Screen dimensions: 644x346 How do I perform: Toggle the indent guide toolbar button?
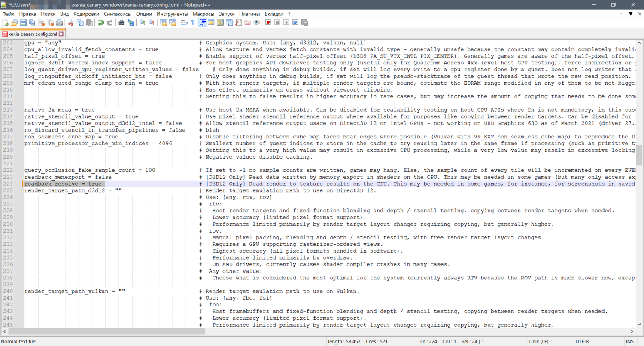coord(202,23)
